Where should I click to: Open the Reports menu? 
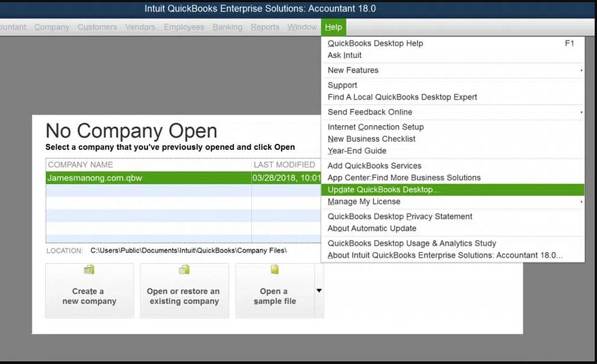[x=265, y=27]
